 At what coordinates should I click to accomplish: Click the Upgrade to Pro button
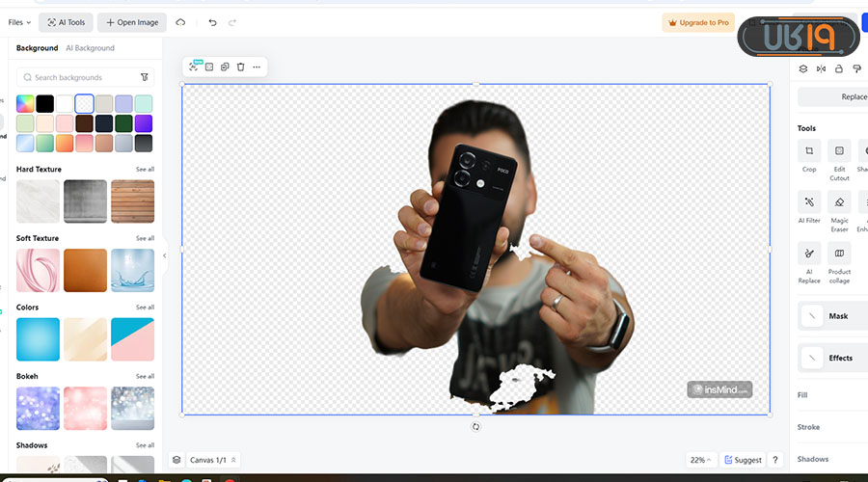pos(698,22)
